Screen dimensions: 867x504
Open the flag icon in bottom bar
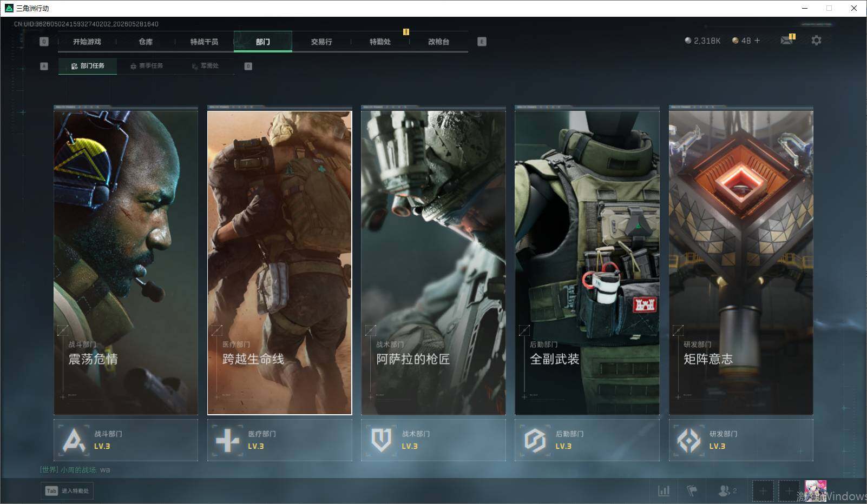pyautogui.click(x=692, y=490)
